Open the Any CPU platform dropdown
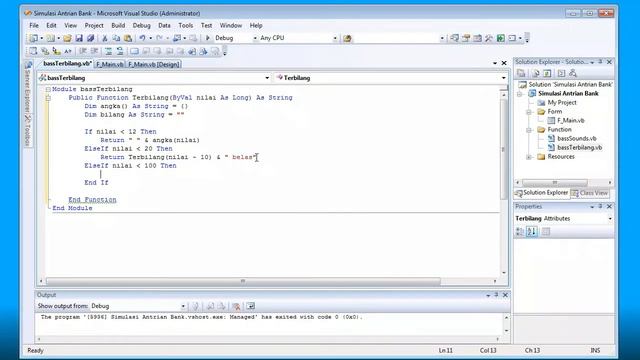Viewport: 640px width, 360px height. [x=335, y=38]
